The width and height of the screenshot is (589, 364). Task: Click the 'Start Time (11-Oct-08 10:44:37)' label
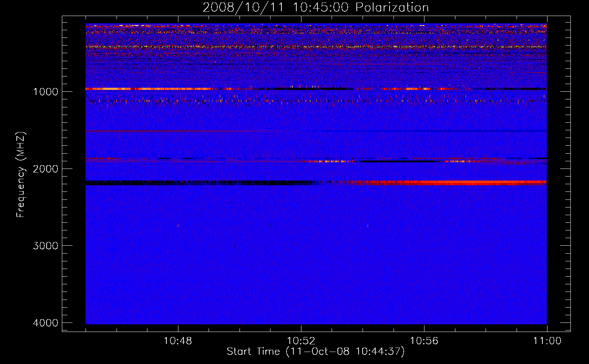(x=316, y=352)
